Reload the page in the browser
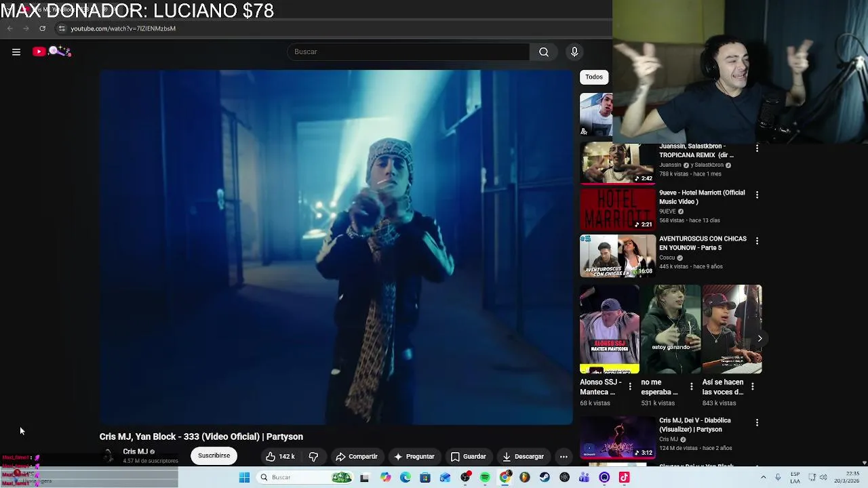 pos(42,28)
